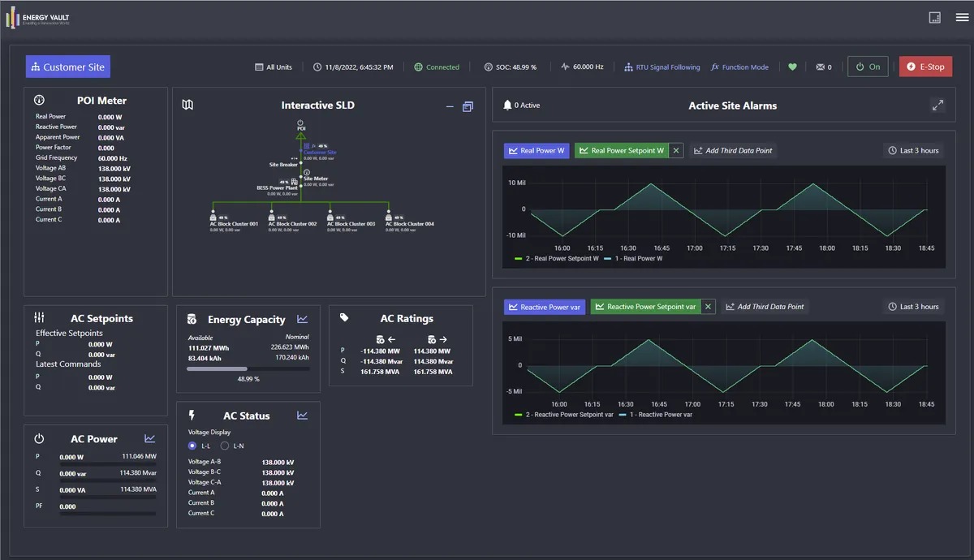This screenshot has width=974, height=560.
Task: Click the AC Setpoints sliders icon
Action: click(x=40, y=318)
